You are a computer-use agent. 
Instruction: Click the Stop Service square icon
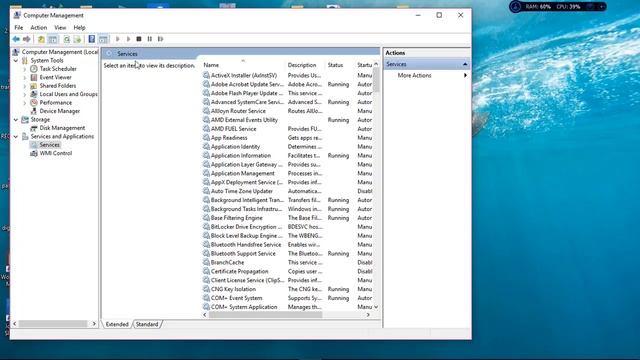coord(139,39)
